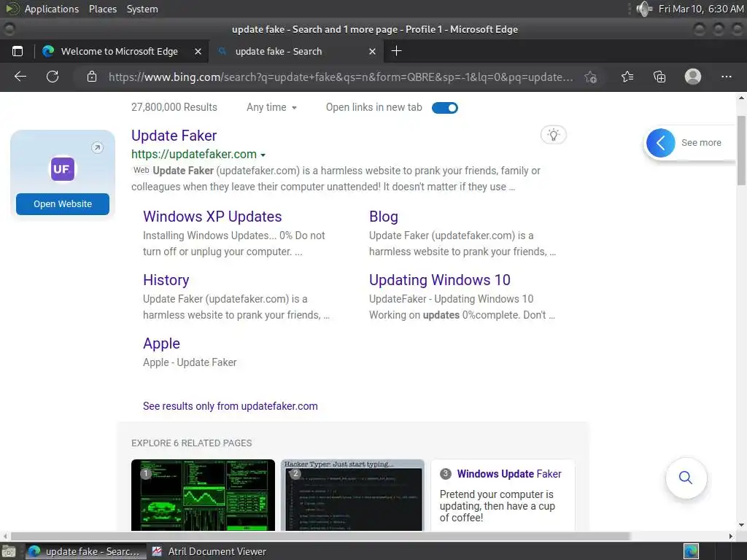View site info lock icon
The height and width of the screenshot is (560, 747).
92,77
